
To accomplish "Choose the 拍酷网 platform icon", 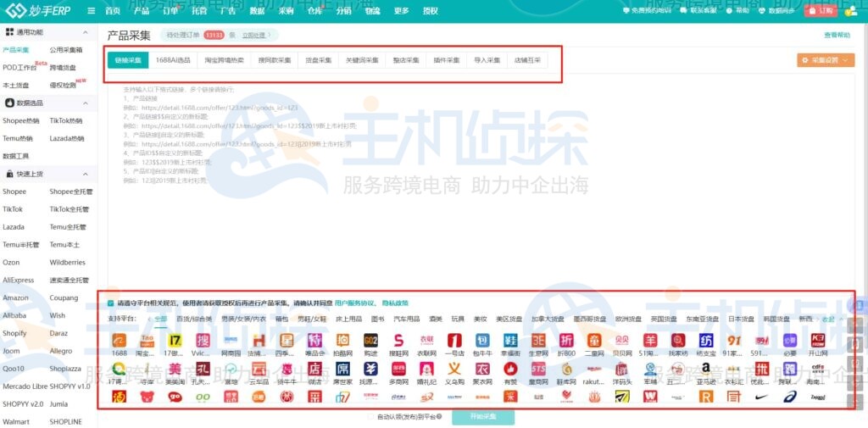I will pyautogui.click(x=342, y=340).
